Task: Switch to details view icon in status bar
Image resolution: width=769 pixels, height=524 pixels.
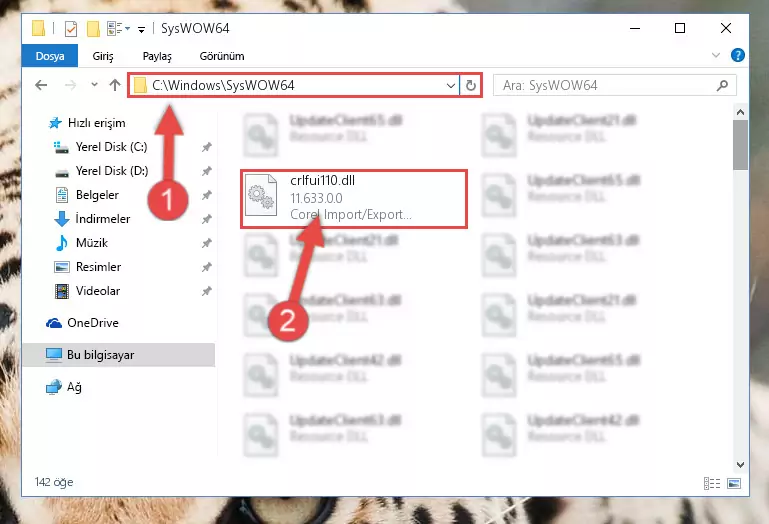Action: tap(712, 484)
